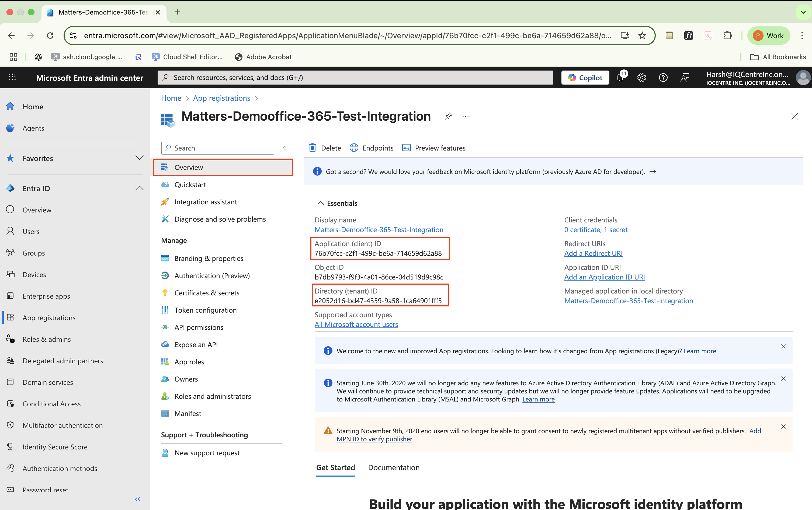Click Add an Application ID URI link
Screen dimensions: 812x510
605,277
